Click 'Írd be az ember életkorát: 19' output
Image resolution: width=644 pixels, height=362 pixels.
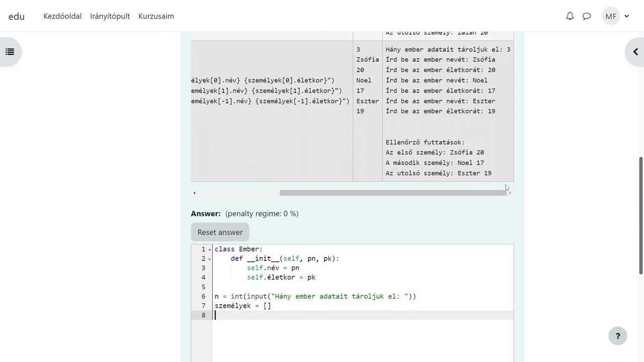click(x=440, y=111)
